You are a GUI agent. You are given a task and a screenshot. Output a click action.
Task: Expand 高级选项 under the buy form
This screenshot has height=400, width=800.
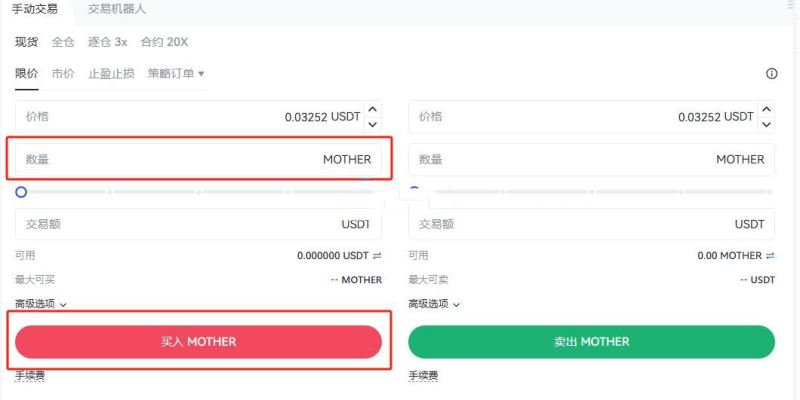coord(41,303)
